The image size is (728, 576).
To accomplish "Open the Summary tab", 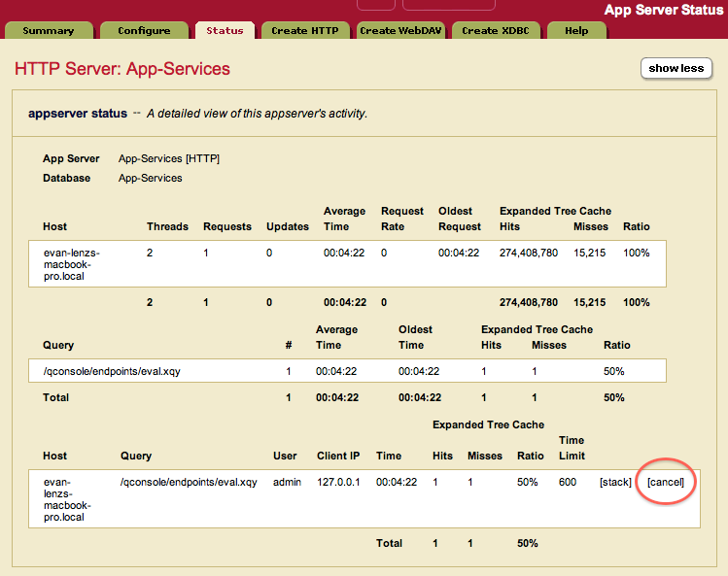I will point(49,31).
